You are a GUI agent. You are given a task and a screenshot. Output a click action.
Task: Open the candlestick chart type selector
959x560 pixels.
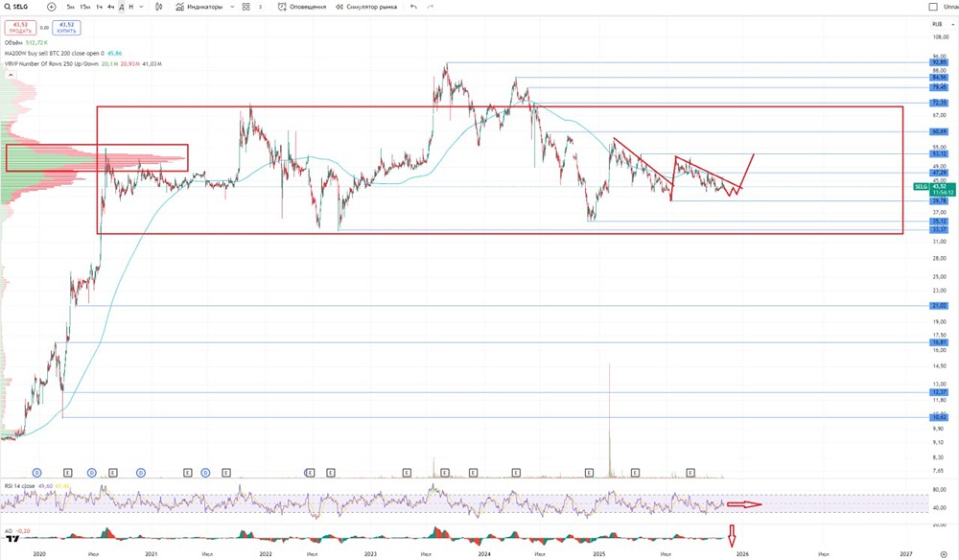click(x=159, y=7)
